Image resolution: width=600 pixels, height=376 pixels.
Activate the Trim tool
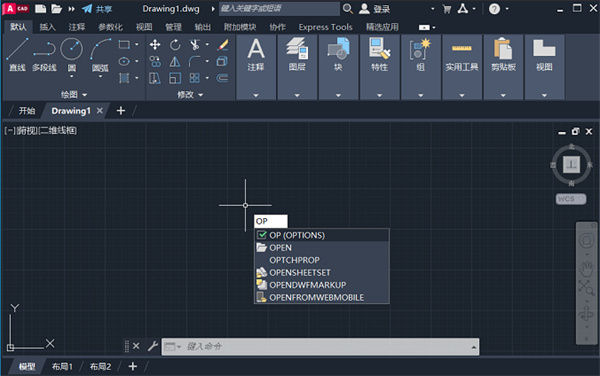[195, 45]
